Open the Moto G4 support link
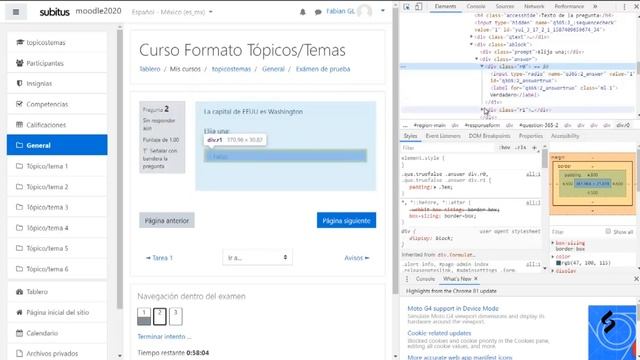This screenshot has width=640, height=360. pyautogui.click(x=453, y=309)
